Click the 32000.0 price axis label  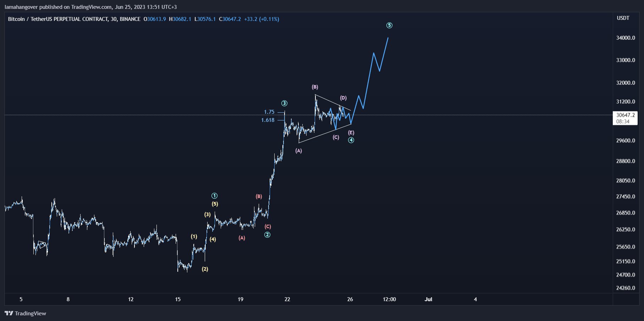(x=626, y=83)
